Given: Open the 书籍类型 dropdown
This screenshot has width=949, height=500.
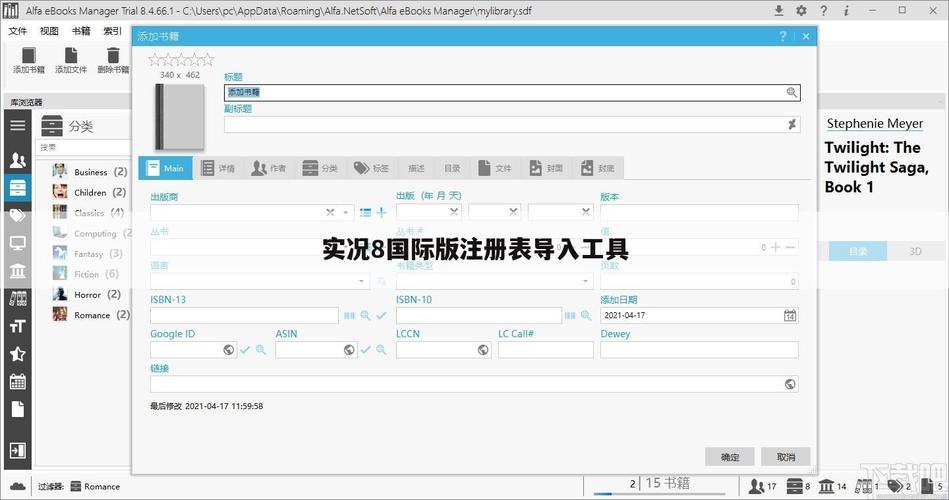Looking at the screenshot, I should [585, 281].
